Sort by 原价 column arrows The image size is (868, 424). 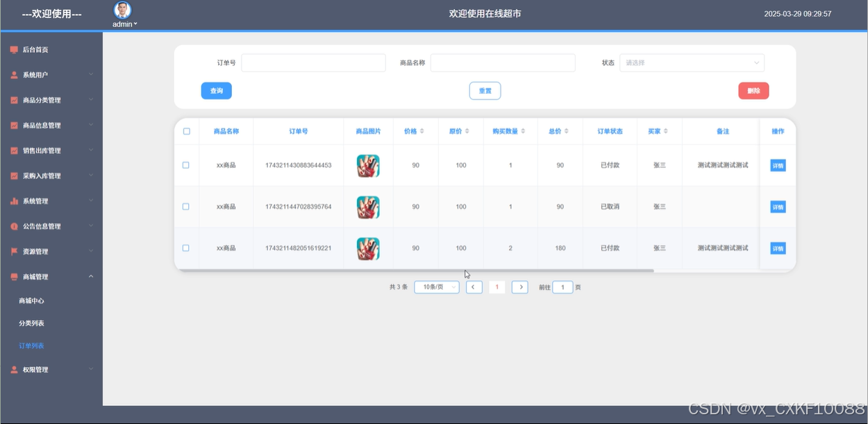[467, 131]
